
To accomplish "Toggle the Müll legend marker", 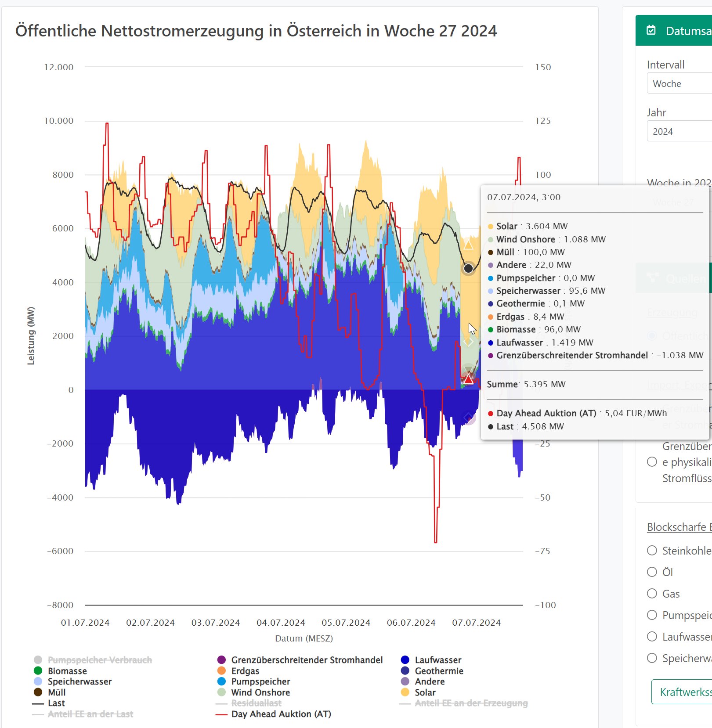I will click(38, 692).
